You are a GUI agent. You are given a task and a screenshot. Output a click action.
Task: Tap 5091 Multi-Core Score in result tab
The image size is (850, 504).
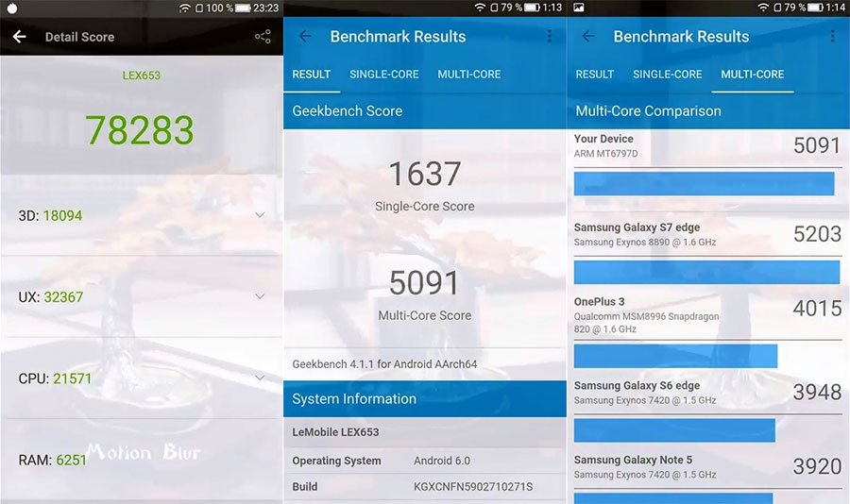point(424,294)
